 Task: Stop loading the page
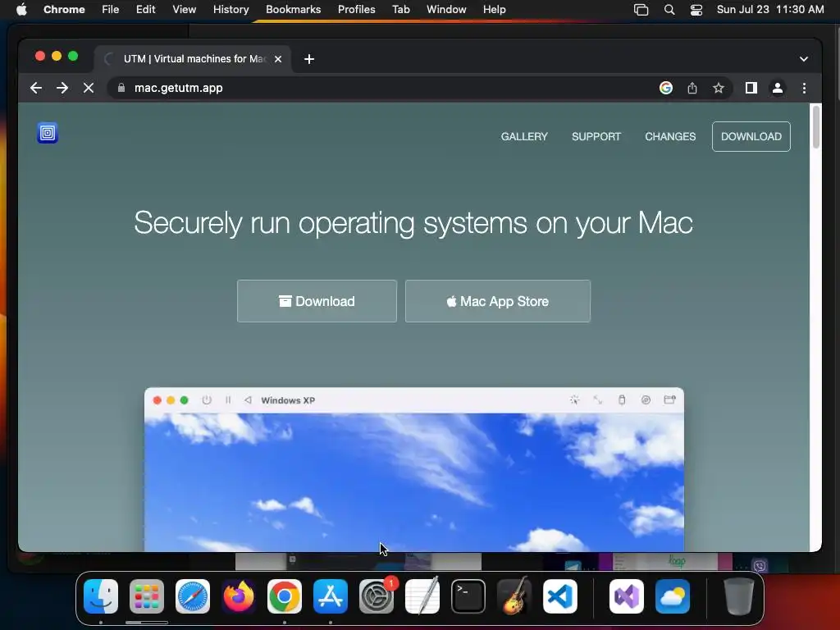(89, 88)
